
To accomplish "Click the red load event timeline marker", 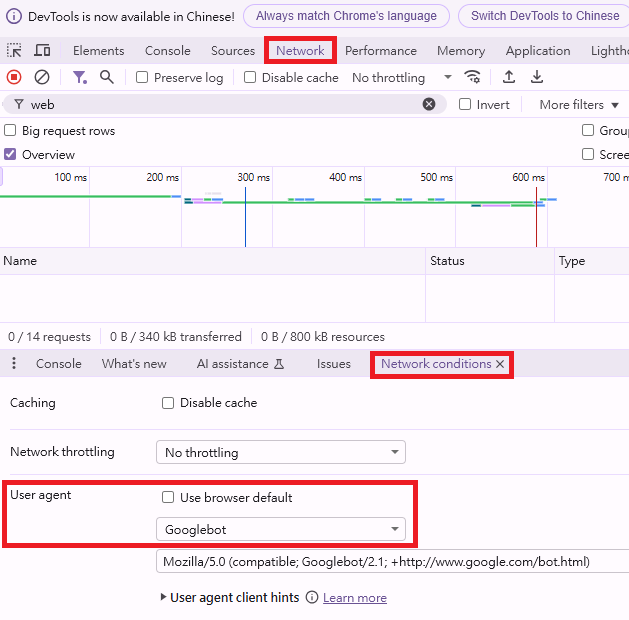I will click(536, 217).
